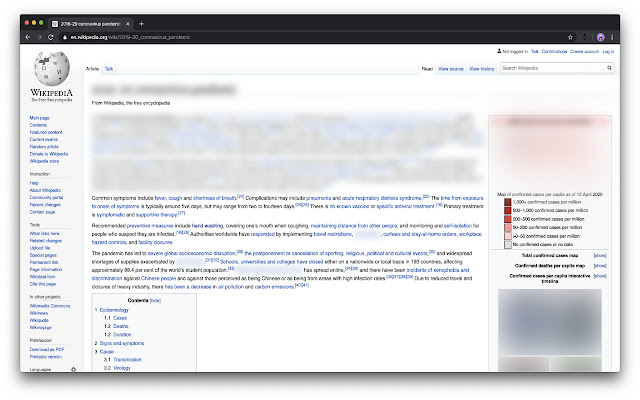Open the Languages settings gear icon

[72, 370]
